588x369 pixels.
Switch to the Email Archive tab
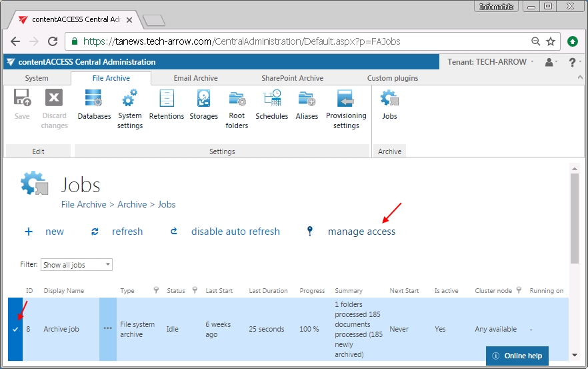196,78
